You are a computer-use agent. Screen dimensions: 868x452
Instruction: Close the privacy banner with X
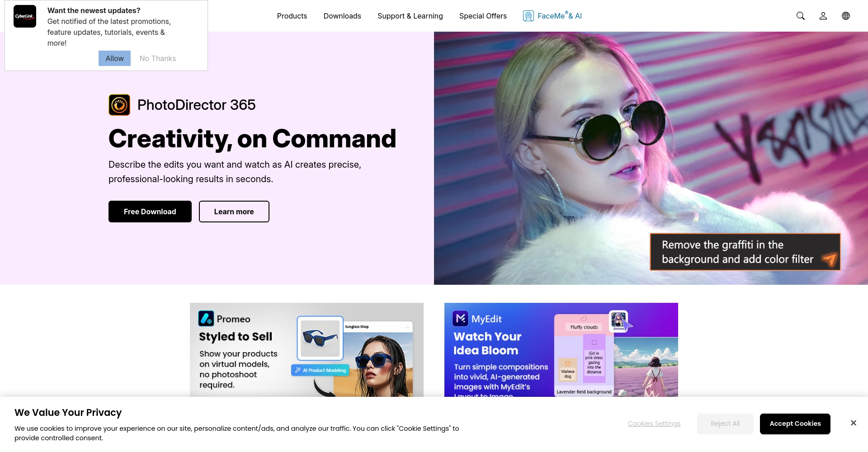853,423
